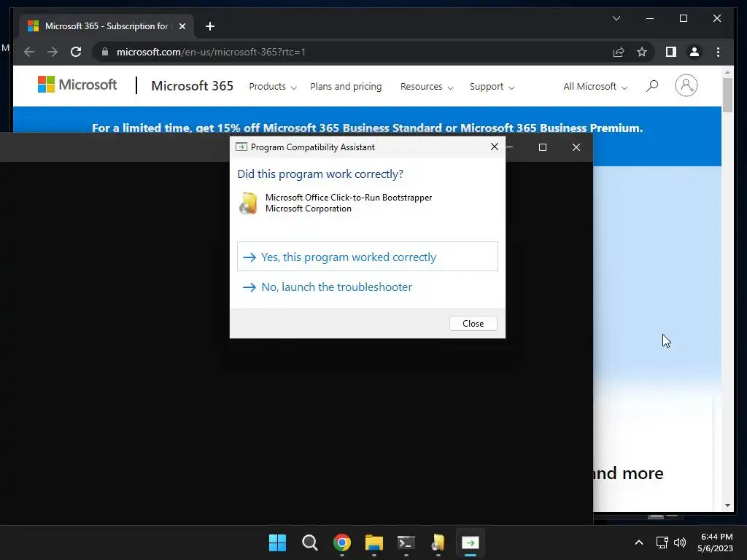Reload the Microsoft 365 page
This screenshot has height=560, width=747.
76,52
